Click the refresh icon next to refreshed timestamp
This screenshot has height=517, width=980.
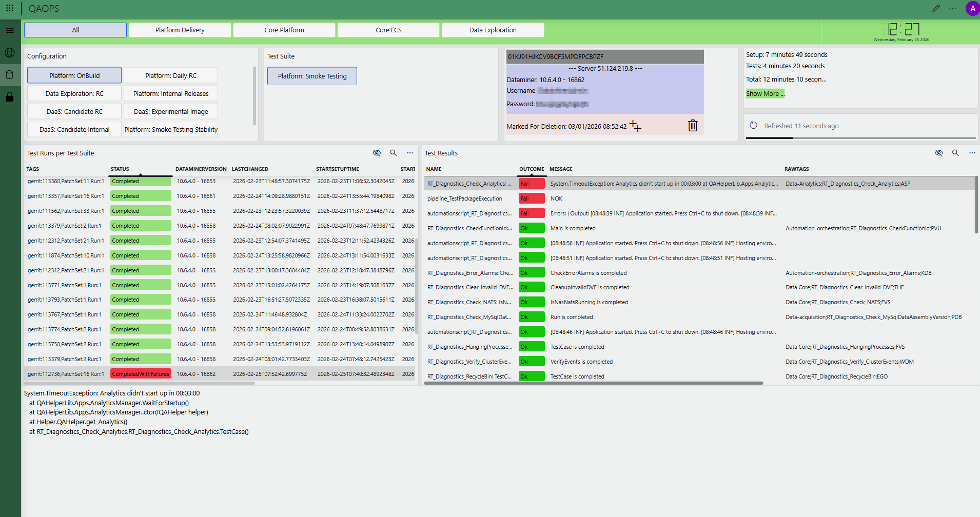(754, 125)
